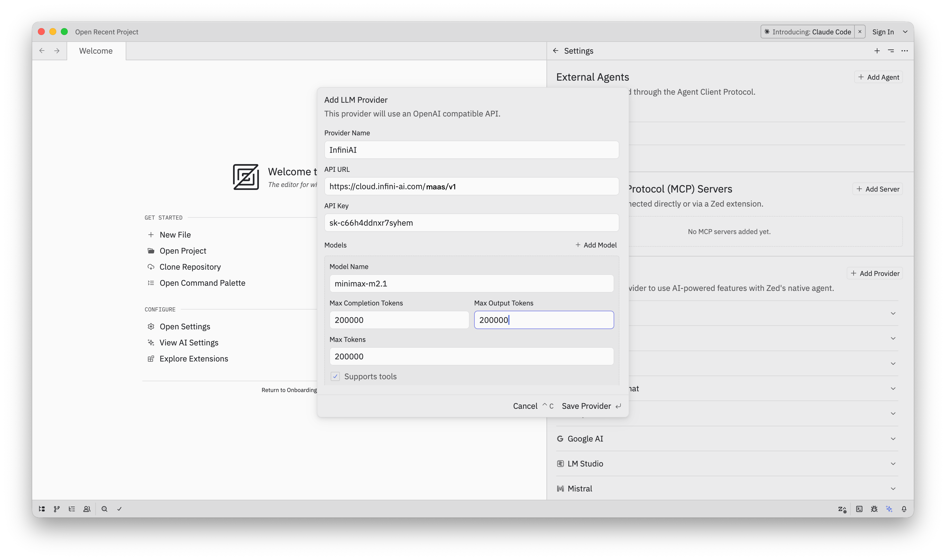946x560 pixels.
Task: Expand the Google AI provider section
Action: tap(893, 438)
